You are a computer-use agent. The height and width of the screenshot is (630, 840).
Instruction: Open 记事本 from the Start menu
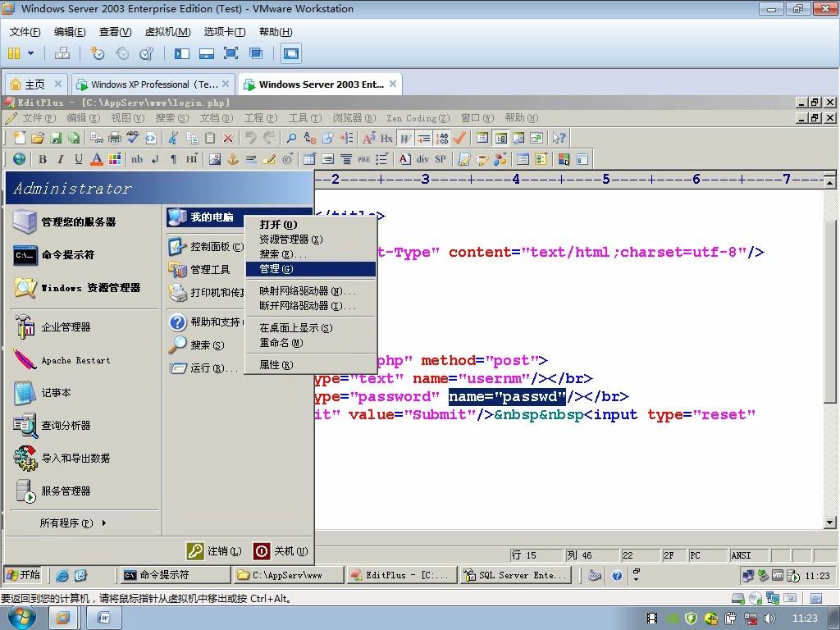tap(83, 393)
